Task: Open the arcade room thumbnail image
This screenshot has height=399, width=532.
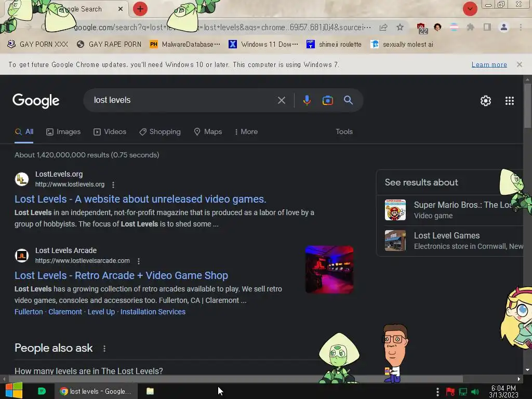Action: (329, 270)
